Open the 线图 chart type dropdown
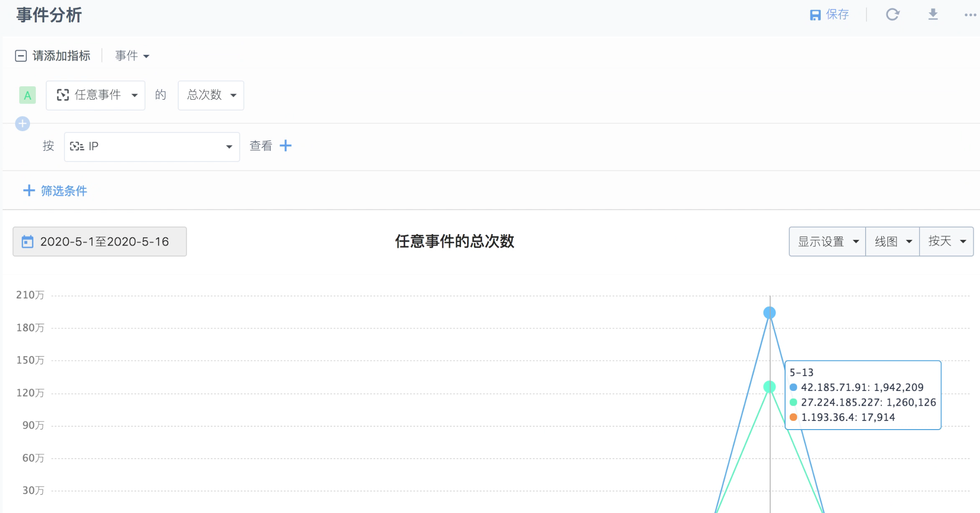 coord(893,242)
